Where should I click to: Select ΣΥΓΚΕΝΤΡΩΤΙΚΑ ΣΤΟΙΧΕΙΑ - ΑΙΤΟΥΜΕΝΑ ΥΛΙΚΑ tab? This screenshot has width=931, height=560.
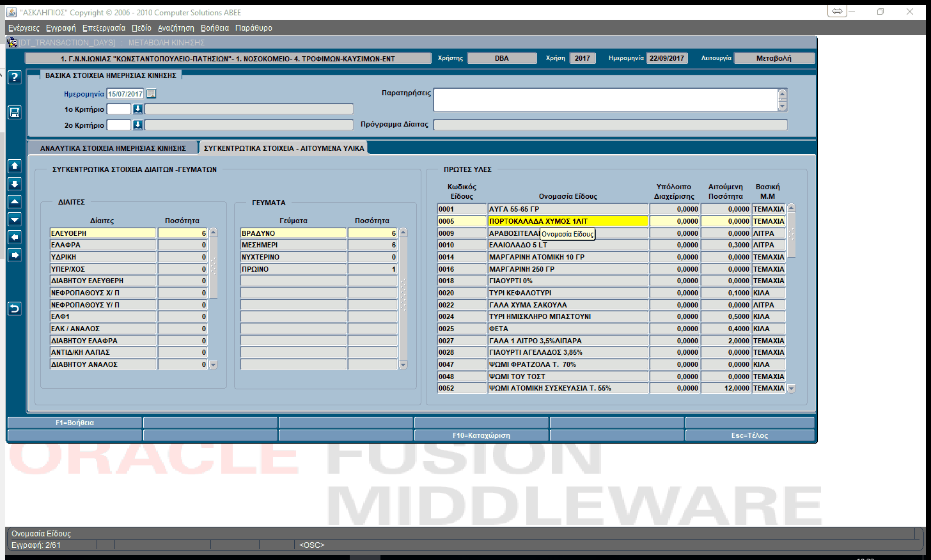click(284, 148)
